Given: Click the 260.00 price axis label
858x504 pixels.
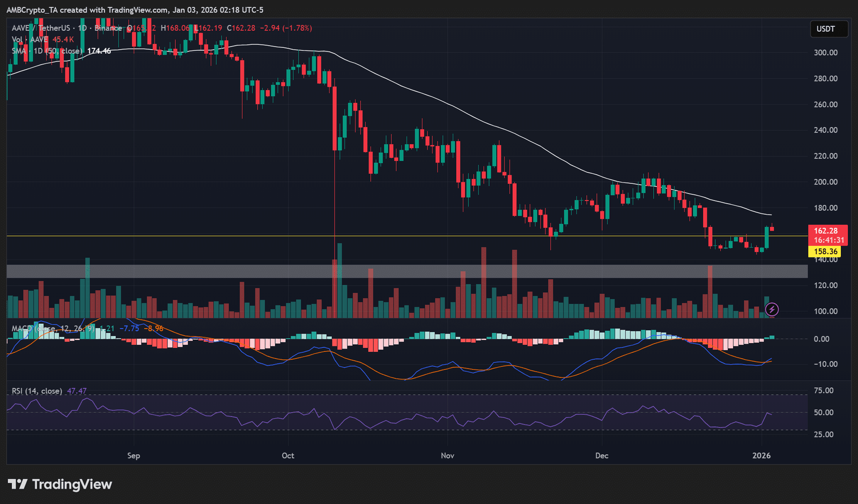Looking at the screenshot, I should [826, 105].
